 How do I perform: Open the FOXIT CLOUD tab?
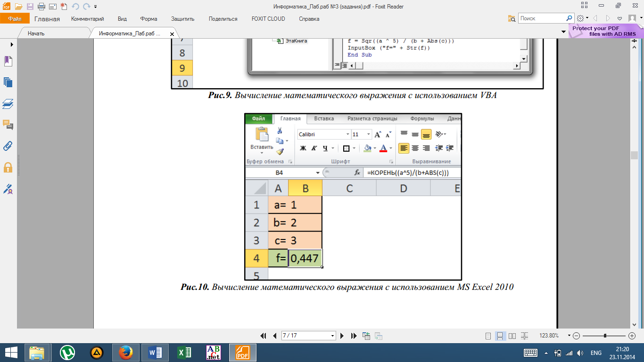pos(268,19)
